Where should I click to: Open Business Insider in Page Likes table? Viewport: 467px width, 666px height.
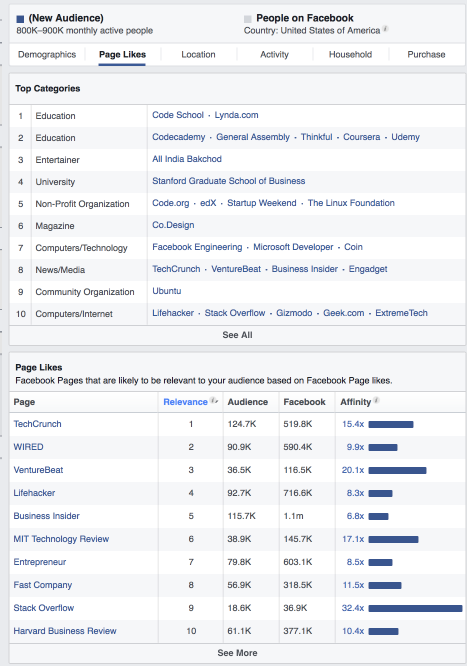[47, 516]
